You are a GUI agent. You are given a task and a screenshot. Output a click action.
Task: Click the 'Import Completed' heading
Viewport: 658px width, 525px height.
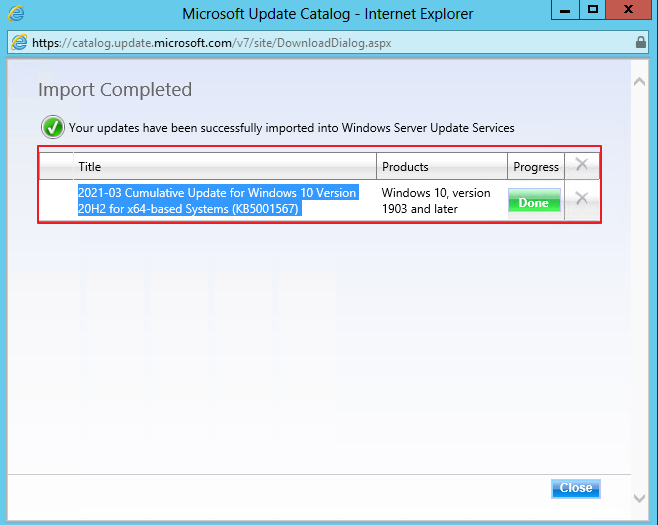115,89
